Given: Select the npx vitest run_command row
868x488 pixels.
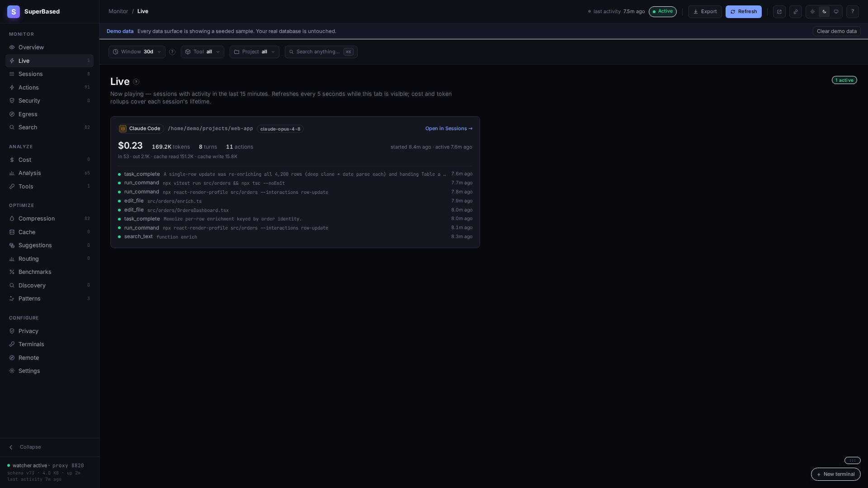Looking at the screenshot, I should pos(295,183).
